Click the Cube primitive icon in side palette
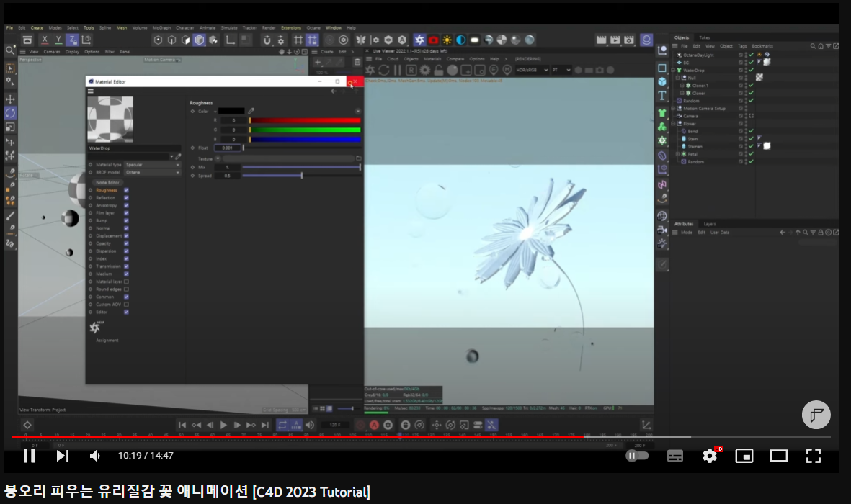Viewport: 851px width, 504px height. tap(662, 82)
